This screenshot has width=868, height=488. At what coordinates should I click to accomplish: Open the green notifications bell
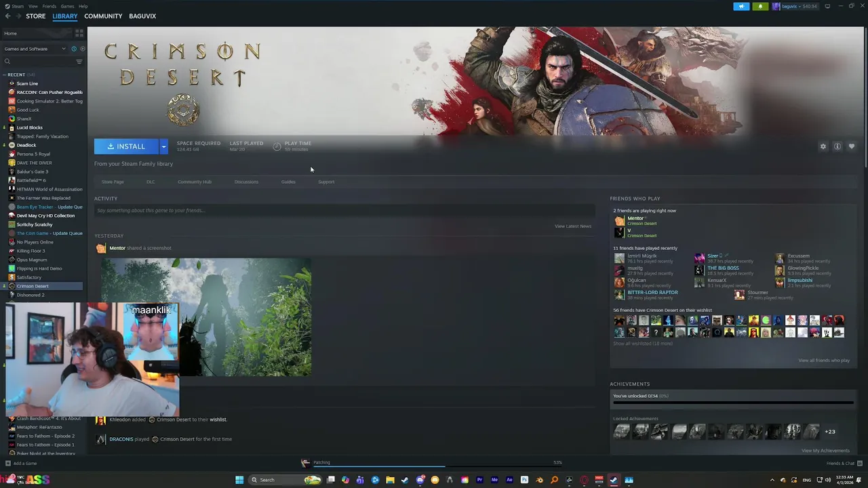click(x=760, y=6)
